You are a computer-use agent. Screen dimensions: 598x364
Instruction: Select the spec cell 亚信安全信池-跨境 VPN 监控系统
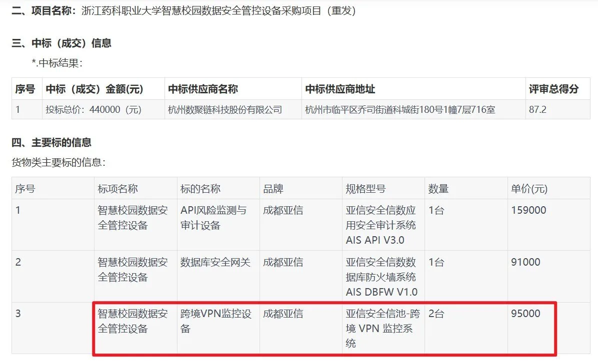click(382, 328)
